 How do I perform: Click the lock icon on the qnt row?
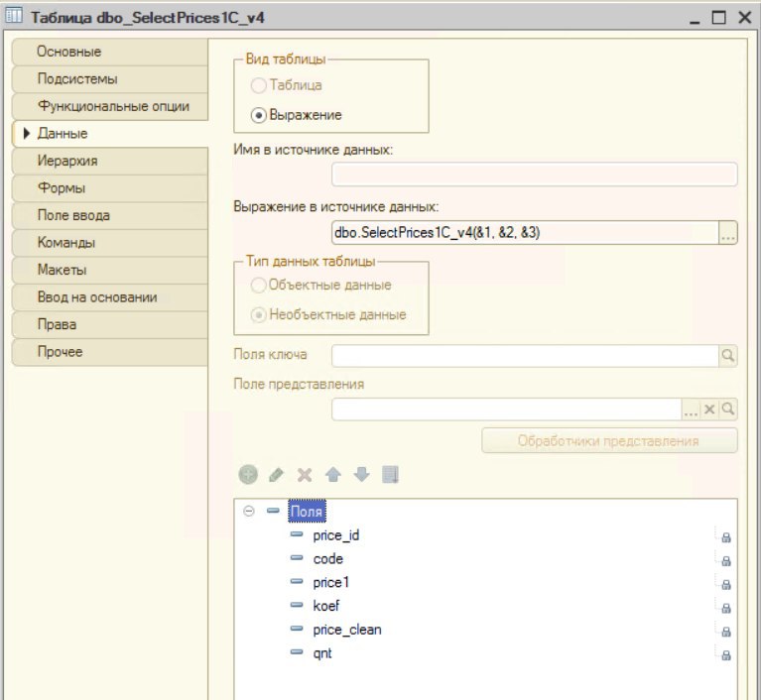(726, 655)
